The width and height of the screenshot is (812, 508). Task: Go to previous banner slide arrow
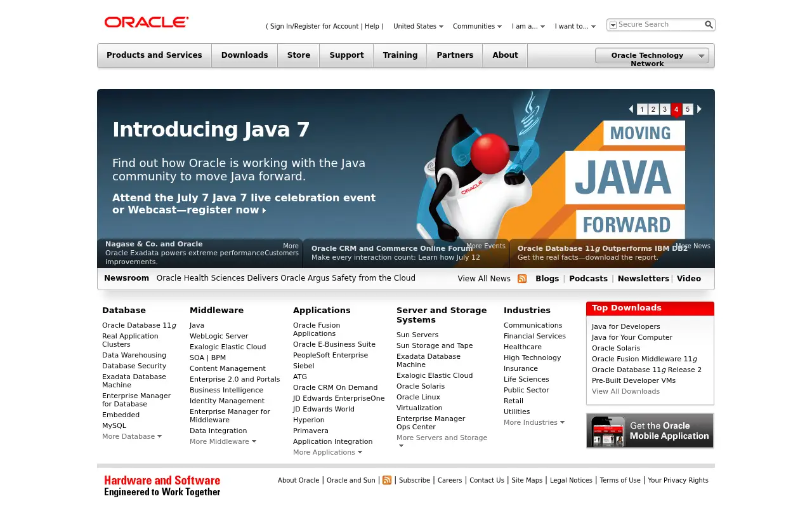click(631, 109)
